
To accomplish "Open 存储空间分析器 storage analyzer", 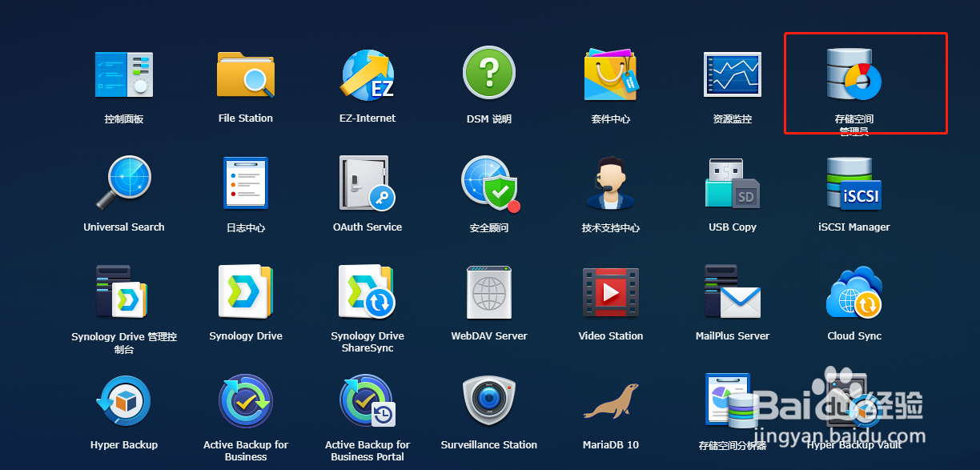I will tap(733, 400).
